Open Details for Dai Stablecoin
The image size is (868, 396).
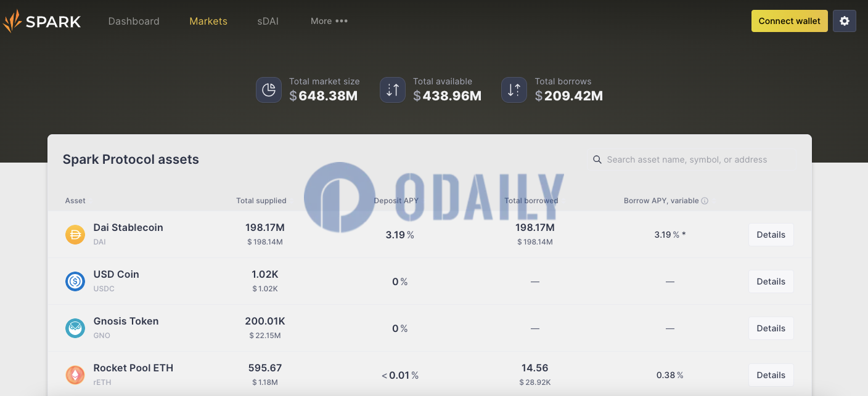pos(771,235)
